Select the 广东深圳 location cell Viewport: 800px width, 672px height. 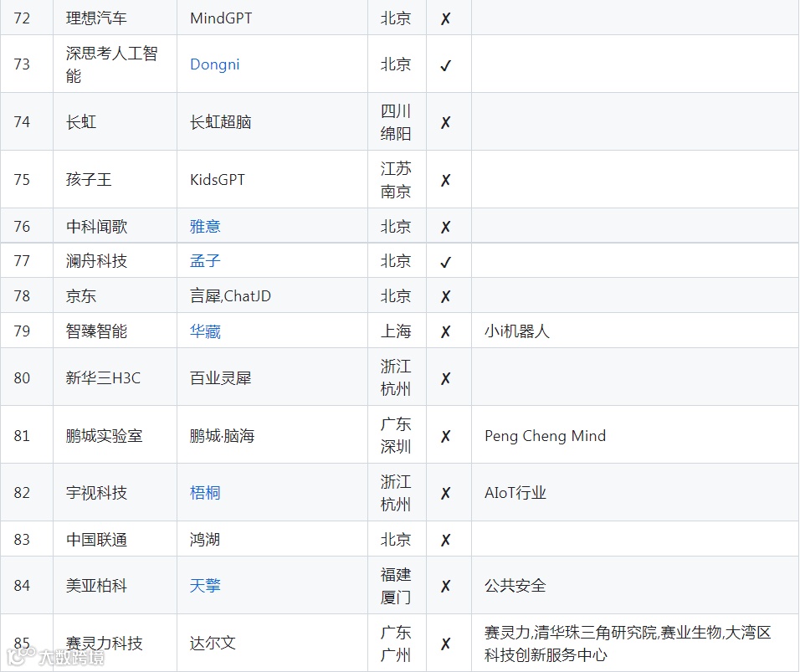tap(397, 434)
